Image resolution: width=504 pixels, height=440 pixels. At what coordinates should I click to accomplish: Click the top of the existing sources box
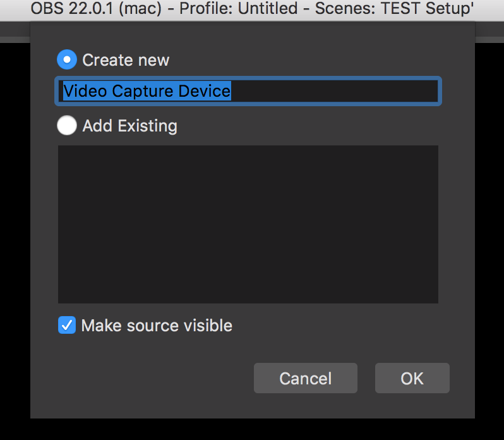[x=248, y=153]
